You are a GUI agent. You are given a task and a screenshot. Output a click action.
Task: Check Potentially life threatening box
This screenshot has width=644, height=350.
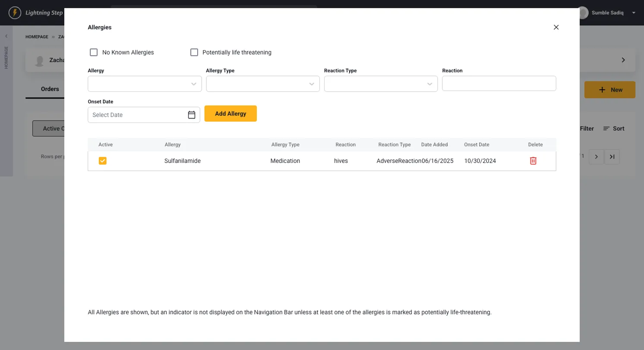click(x=194, y=52)
